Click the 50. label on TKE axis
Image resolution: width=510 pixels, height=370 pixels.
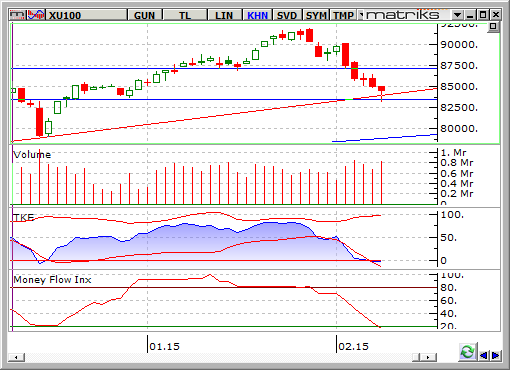449,238
